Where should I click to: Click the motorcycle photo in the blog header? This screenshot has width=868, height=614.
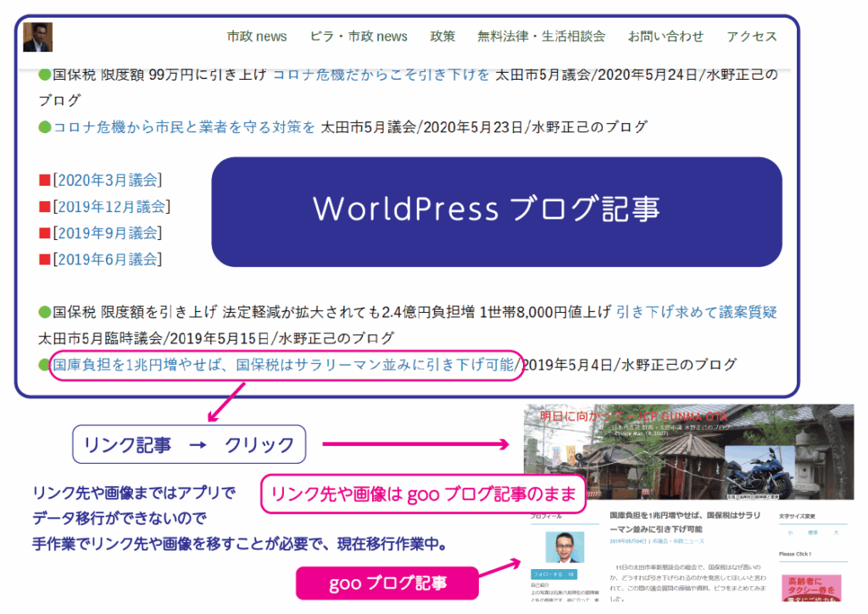pyautogui.click(x=759, y=472)
